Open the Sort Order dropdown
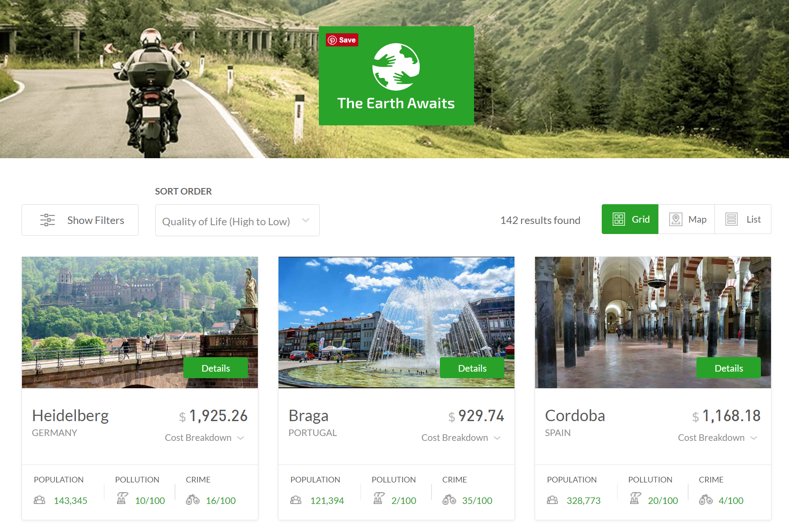Image resolution: width=789 pixels, height=532 pixels. click(237, 220)
